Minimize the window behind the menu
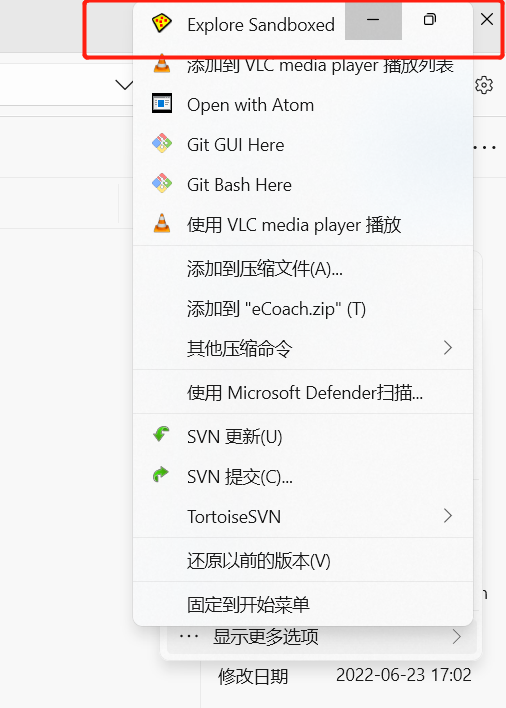The image size is (506, 708). 373,20
